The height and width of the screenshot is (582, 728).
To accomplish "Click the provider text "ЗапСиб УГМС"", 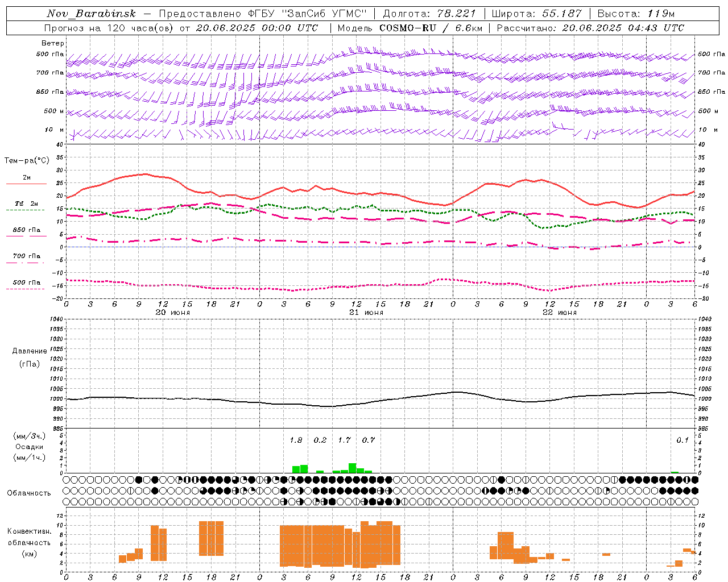I will [x=325, y=14].
